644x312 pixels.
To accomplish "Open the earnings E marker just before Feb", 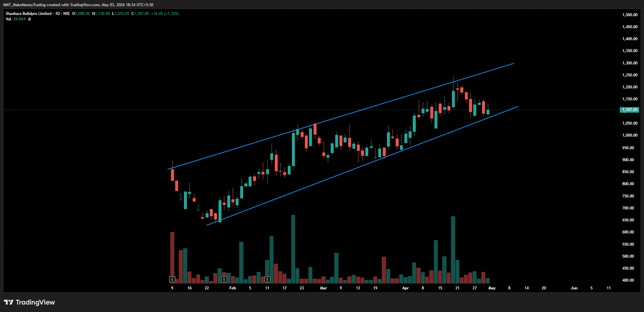I will 224,279.
